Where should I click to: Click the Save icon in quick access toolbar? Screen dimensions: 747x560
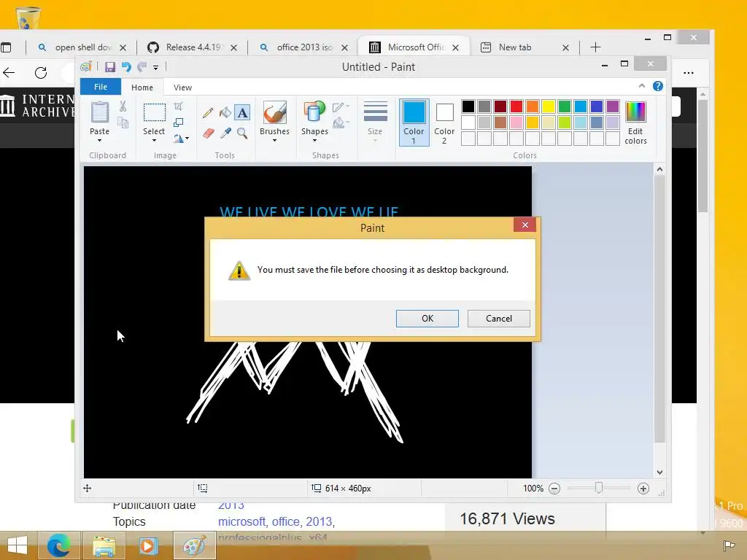(x=110, y=67)
